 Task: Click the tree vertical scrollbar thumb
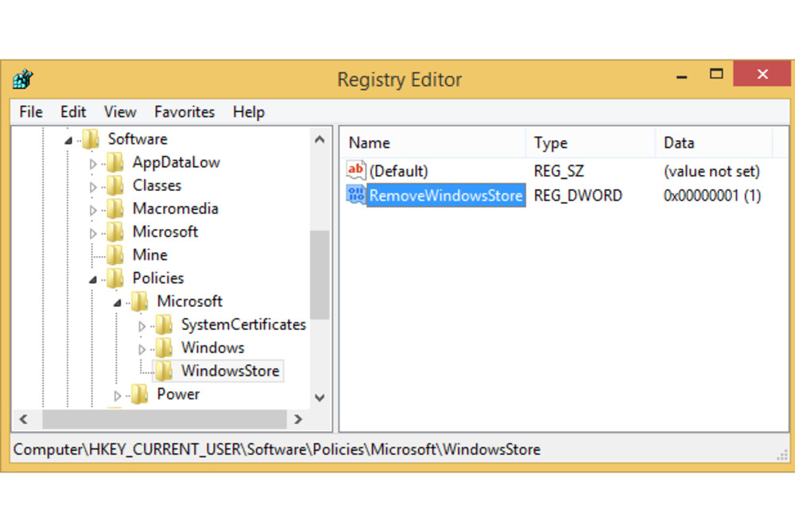[320, 274]
